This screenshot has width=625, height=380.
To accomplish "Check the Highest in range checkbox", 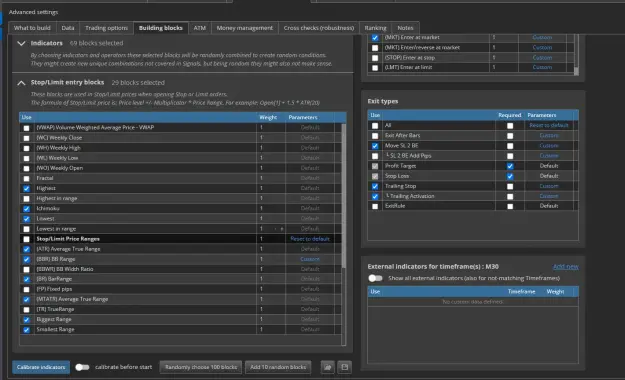I will 26,199.
